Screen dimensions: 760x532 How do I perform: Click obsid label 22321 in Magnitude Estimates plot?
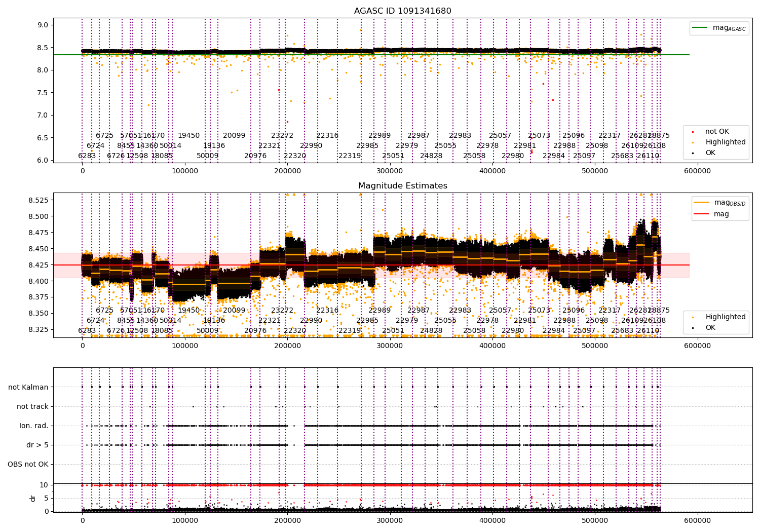coord(270,321)
